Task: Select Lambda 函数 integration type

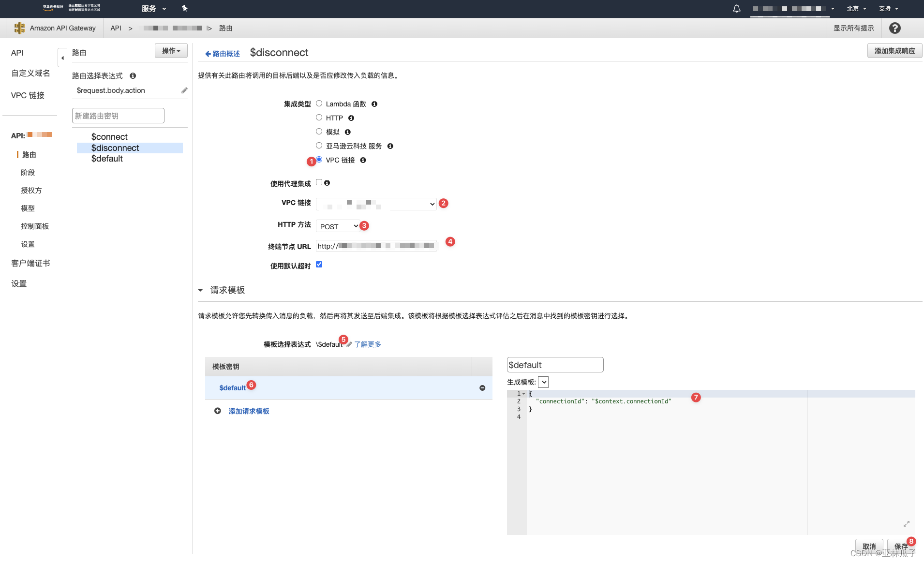Action: tap(319, 104)
